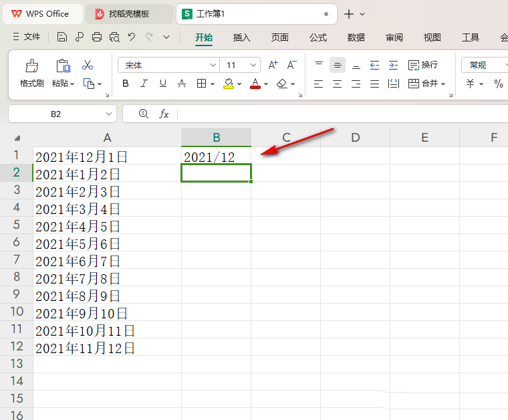The height and width of the screenshot is (420, 508).
Task: Click the Save icon in quick toolbar
Action: pos(62,37)
